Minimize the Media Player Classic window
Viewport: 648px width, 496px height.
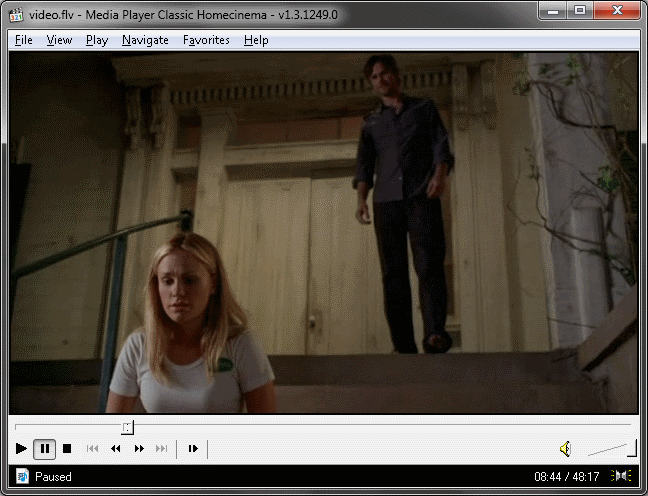(553, 10)
